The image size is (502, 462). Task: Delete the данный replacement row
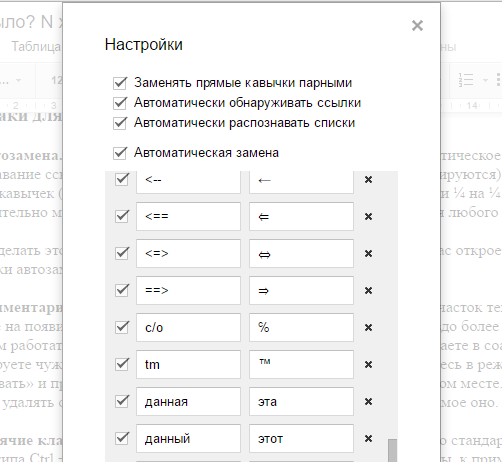click(x=368, y=439)
